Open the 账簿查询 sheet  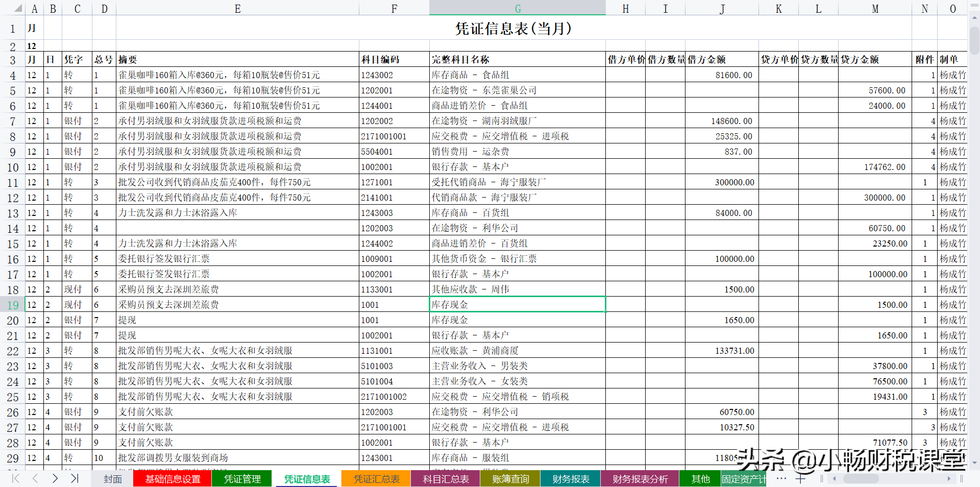coord(510,479)
